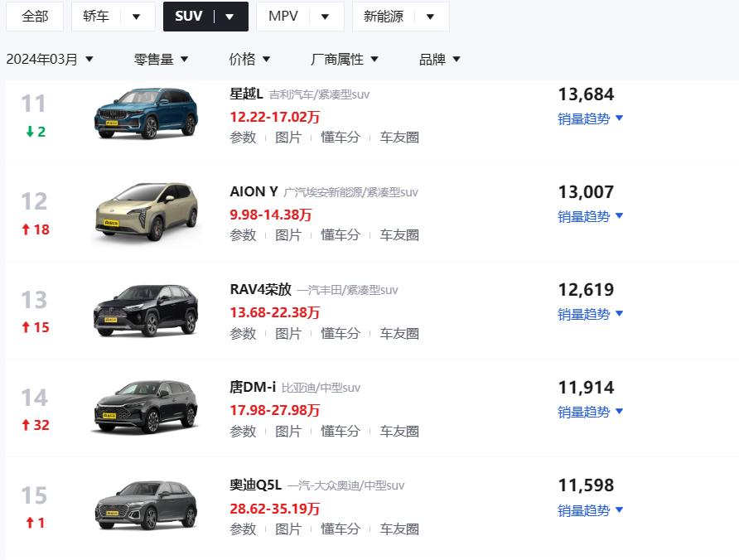
Task: Open 车友圈 for RAV4荣放
Action: [x=399, y=334]
